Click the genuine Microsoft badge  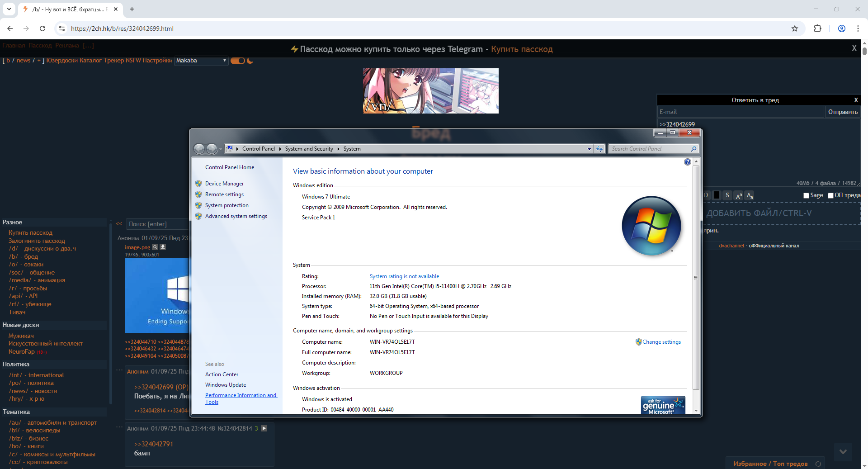663,405
